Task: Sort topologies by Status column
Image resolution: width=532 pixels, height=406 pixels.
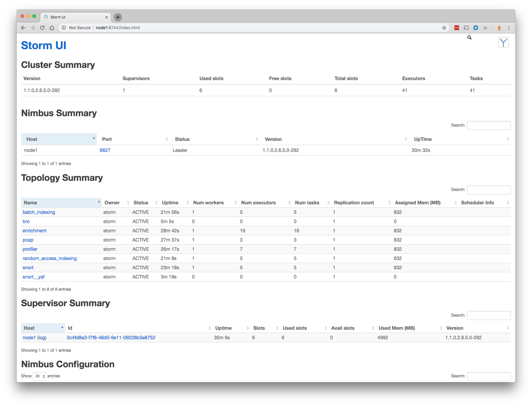Action: [145, 203]
